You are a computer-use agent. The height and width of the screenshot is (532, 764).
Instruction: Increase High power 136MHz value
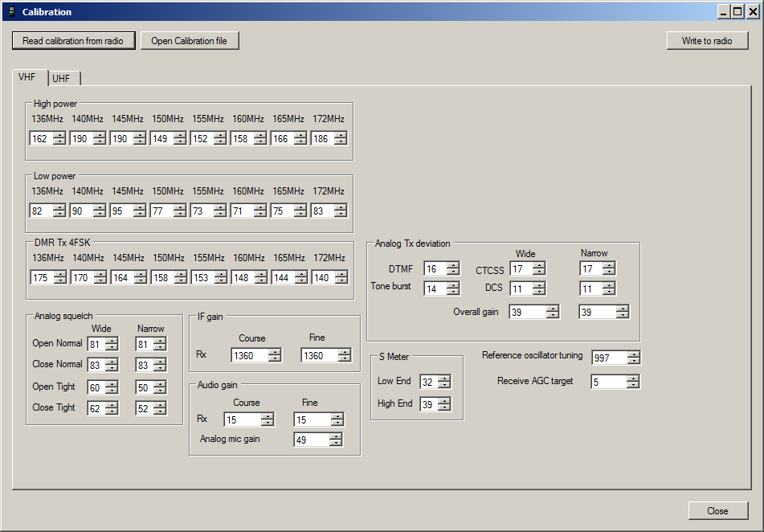59,135
